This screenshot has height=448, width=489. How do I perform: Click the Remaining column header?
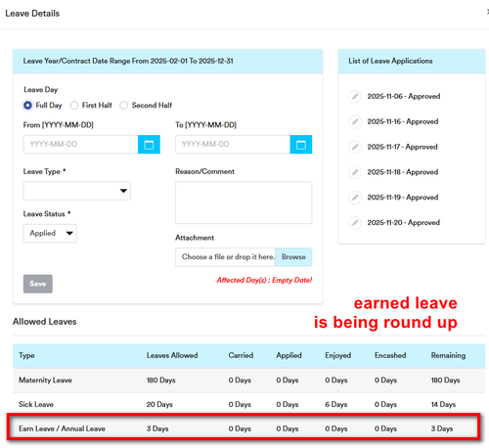click(448, 355)
